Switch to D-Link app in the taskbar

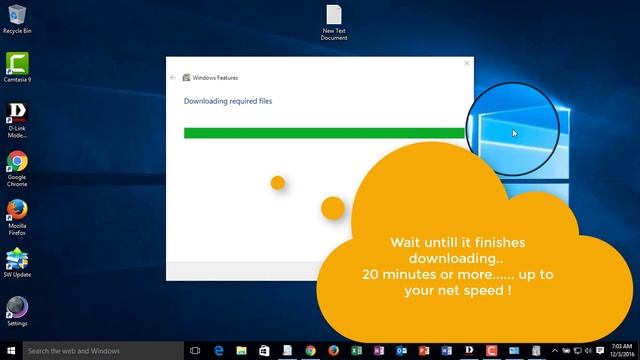point(469,351)
